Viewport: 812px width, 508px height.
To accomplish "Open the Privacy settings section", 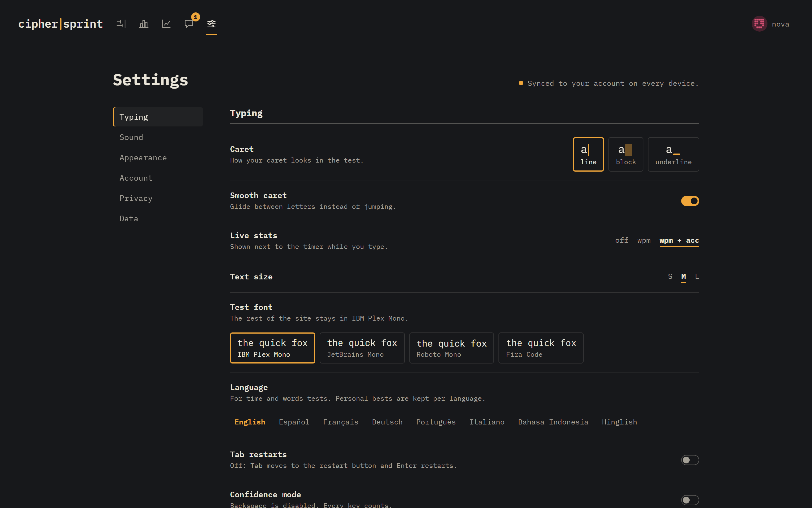I will click(x=158, y=198).
